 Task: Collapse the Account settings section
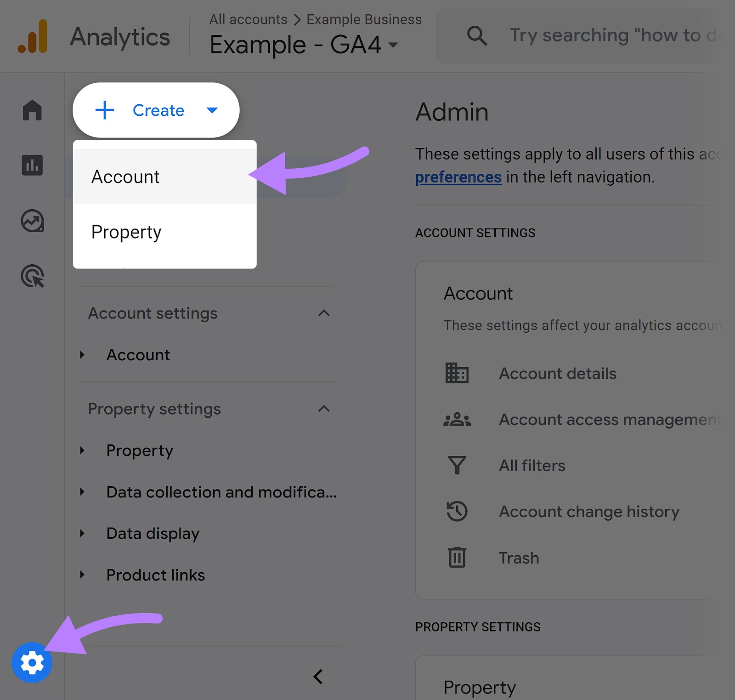pyautogui.click(x=324, y=313)
